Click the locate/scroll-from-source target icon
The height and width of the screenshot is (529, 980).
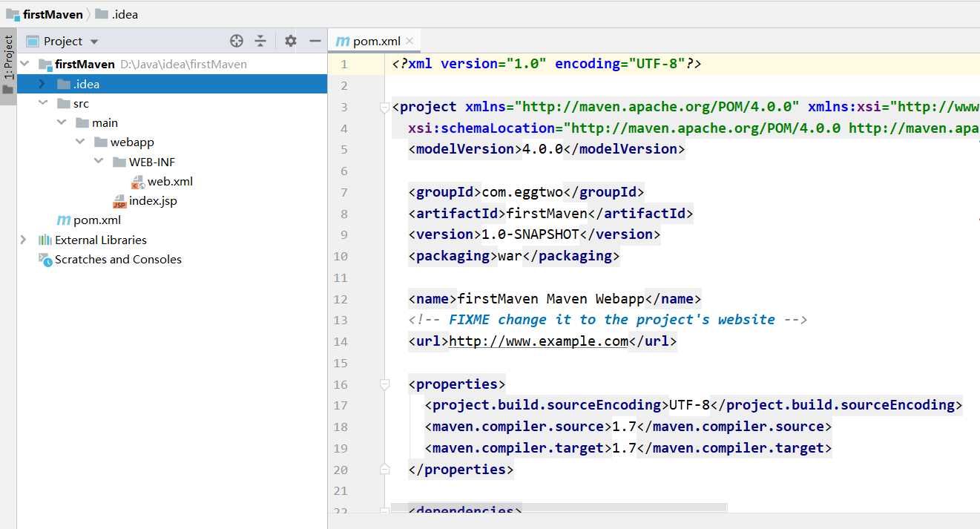[237, 41]
